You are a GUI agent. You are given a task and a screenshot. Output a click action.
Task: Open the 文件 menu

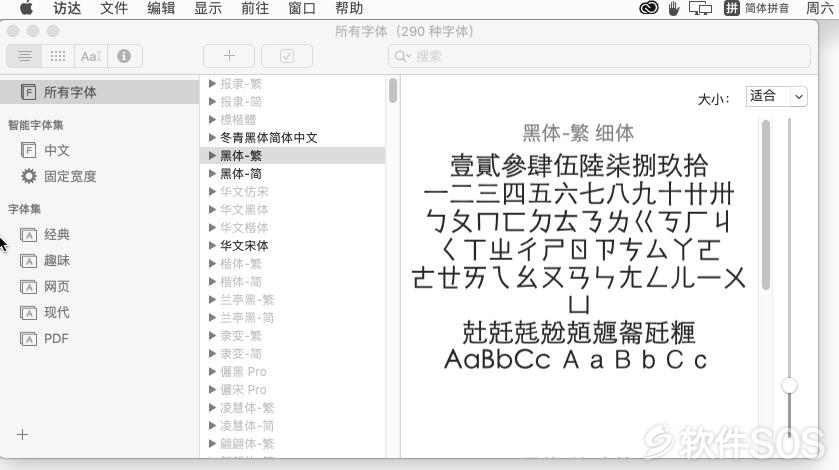(x=114, y=8)
